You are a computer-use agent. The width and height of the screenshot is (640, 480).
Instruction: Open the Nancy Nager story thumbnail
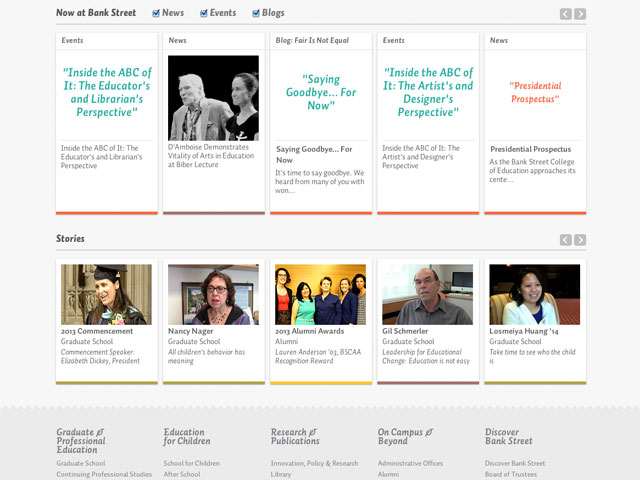213,294
